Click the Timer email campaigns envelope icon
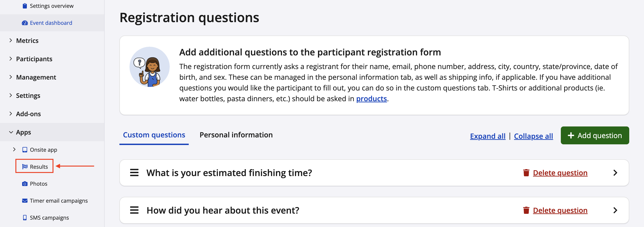 tap(25, 201)
